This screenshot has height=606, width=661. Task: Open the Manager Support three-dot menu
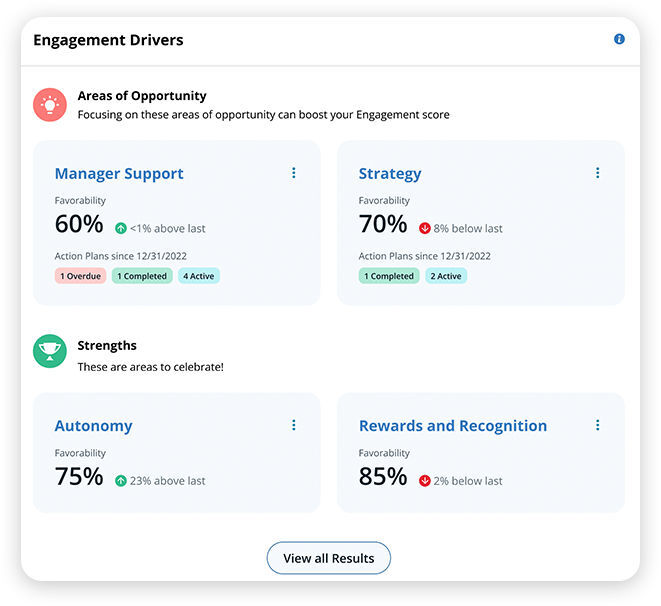293,173
